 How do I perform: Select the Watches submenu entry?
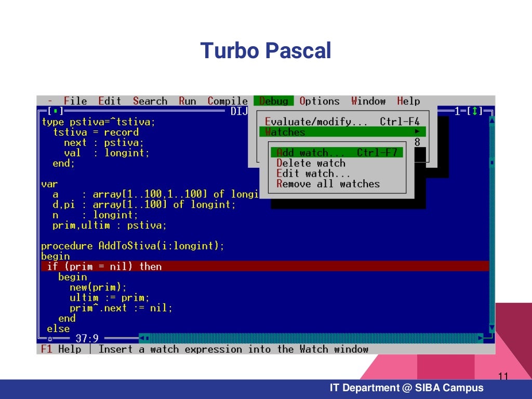[342, 132]
